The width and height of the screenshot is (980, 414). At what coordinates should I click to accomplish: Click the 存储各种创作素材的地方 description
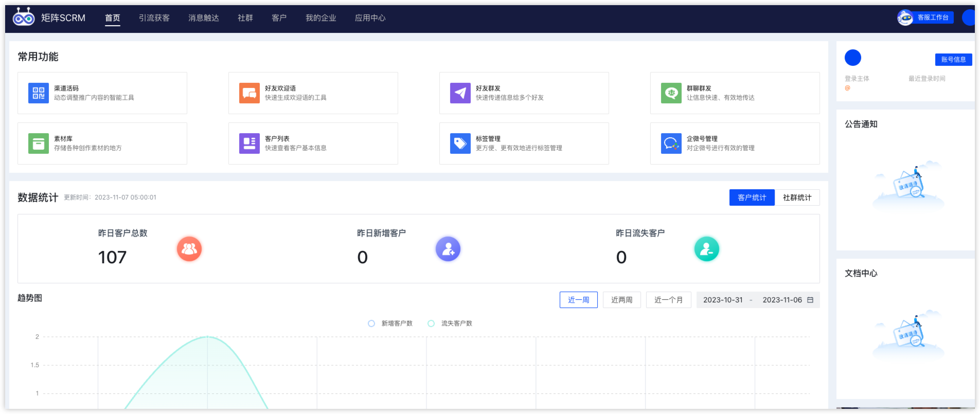[88, 148]
